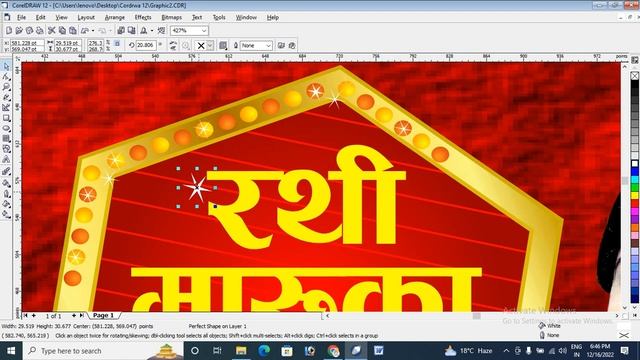This screenshot has width=640, height=360.
Task: Open the File menu
Action: 21,18
